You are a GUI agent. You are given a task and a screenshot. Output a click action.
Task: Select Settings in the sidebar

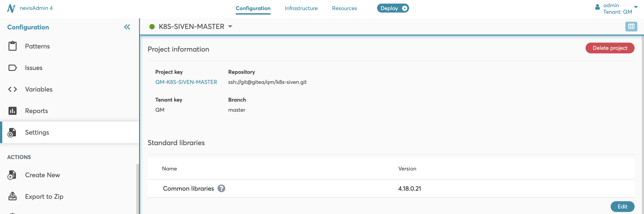pos(70,133)
